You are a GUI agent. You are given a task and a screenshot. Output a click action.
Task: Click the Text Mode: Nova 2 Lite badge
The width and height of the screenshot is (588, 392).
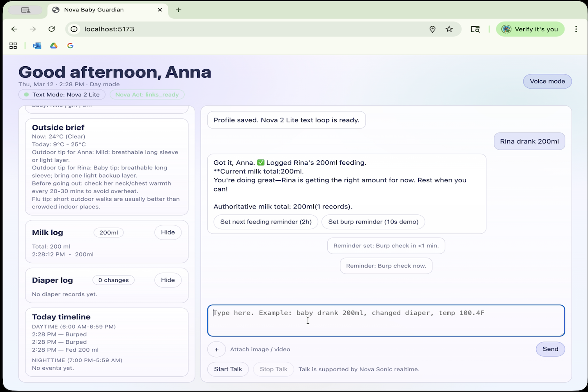click(62, 94)
